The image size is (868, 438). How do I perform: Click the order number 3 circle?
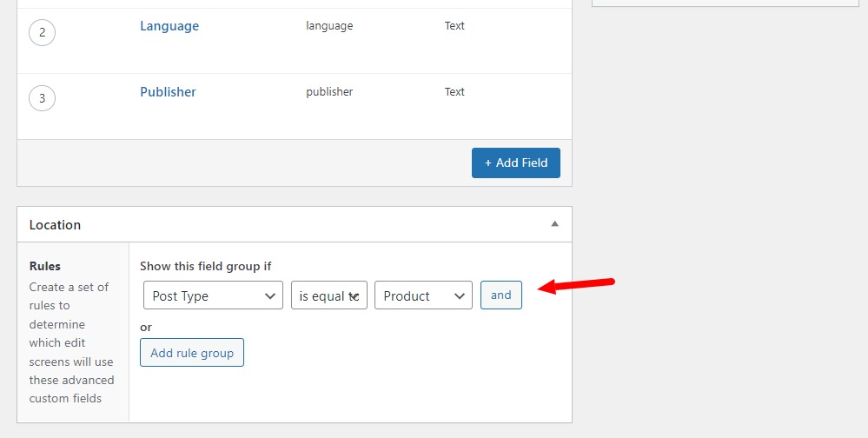(42, 97)
